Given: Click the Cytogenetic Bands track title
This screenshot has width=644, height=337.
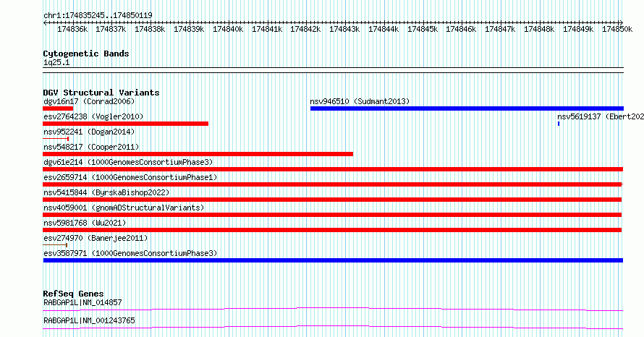Looking at the screenshot, I should 86,54.
